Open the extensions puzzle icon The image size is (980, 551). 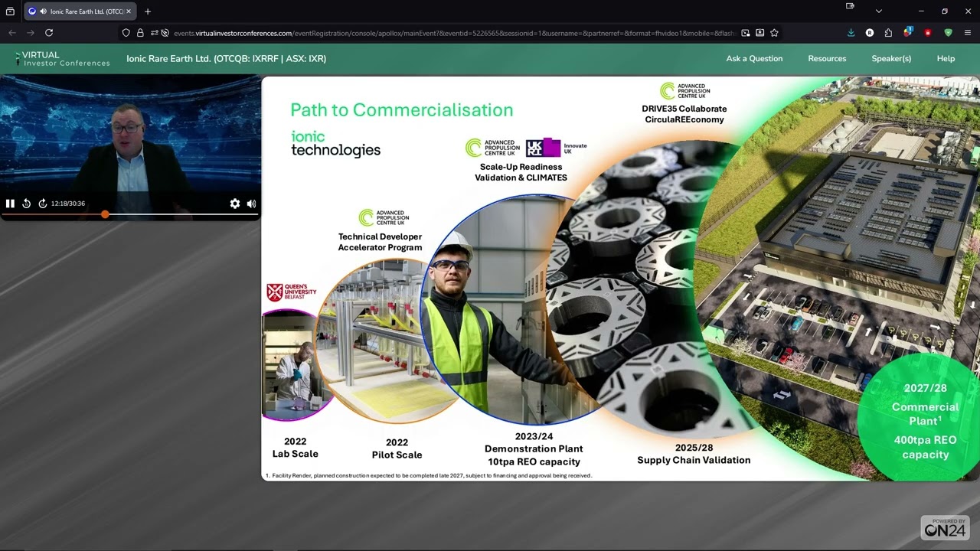pyautogui.click(x=888, y=33)
